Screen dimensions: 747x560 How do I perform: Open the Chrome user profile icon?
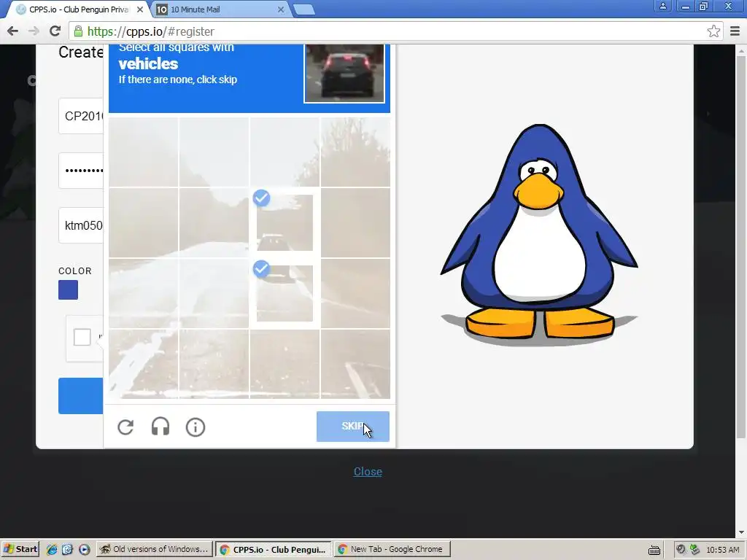(x=662, y=7)
